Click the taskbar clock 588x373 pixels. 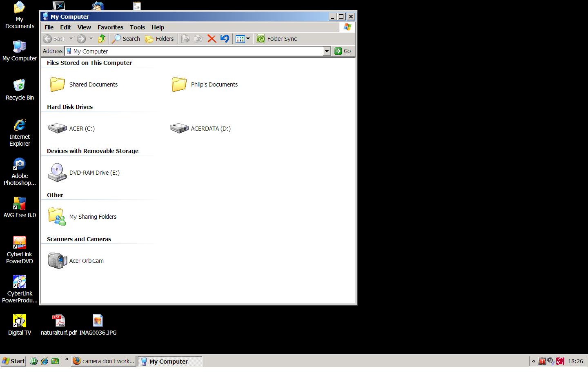575,361
